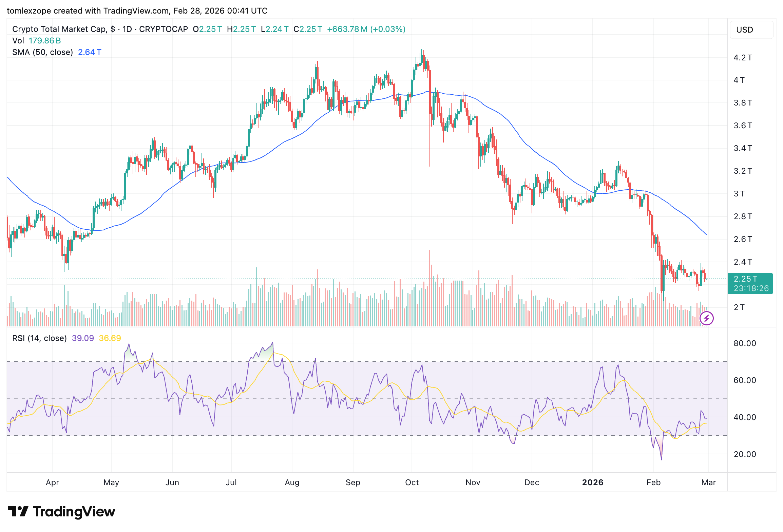The height and width of the screenshot is (532, 783).
Task: Click the 80.00 RSI scale label
Action: click(x=745, y=343)
